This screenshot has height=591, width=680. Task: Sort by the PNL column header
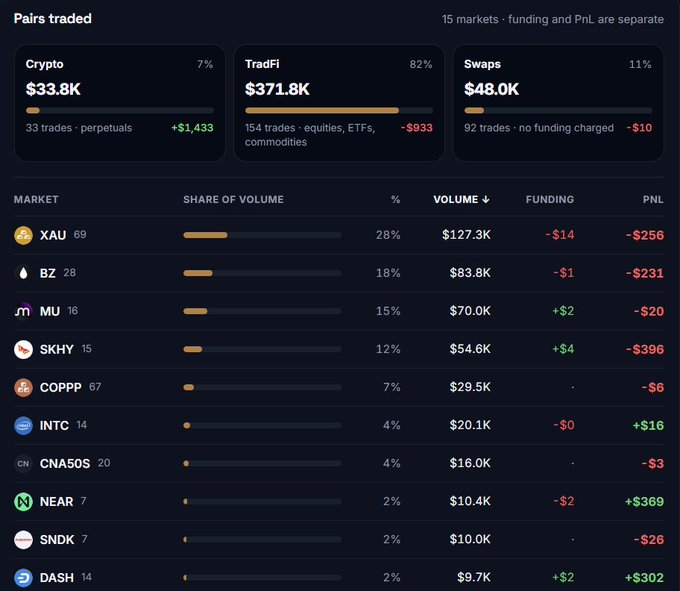coord(653,199)
